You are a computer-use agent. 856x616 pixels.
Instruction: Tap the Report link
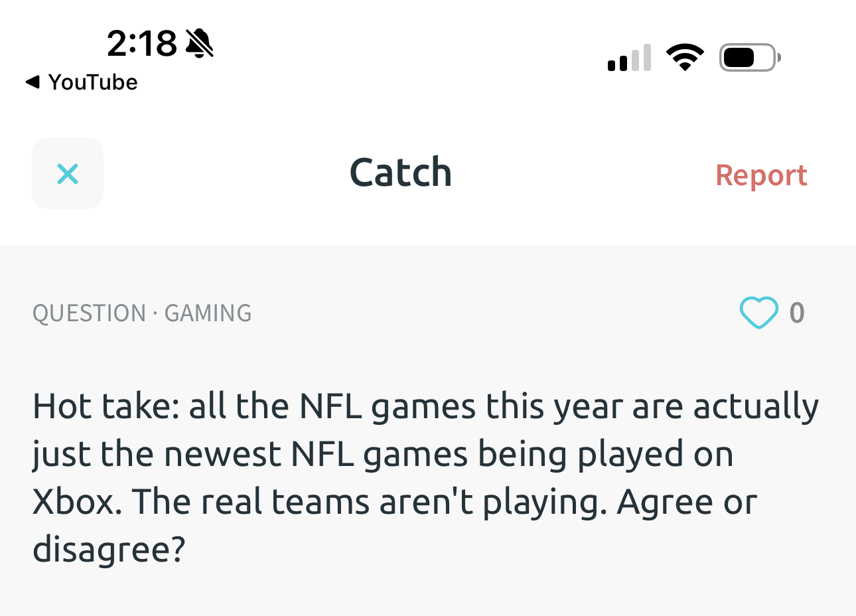(761, 175)
